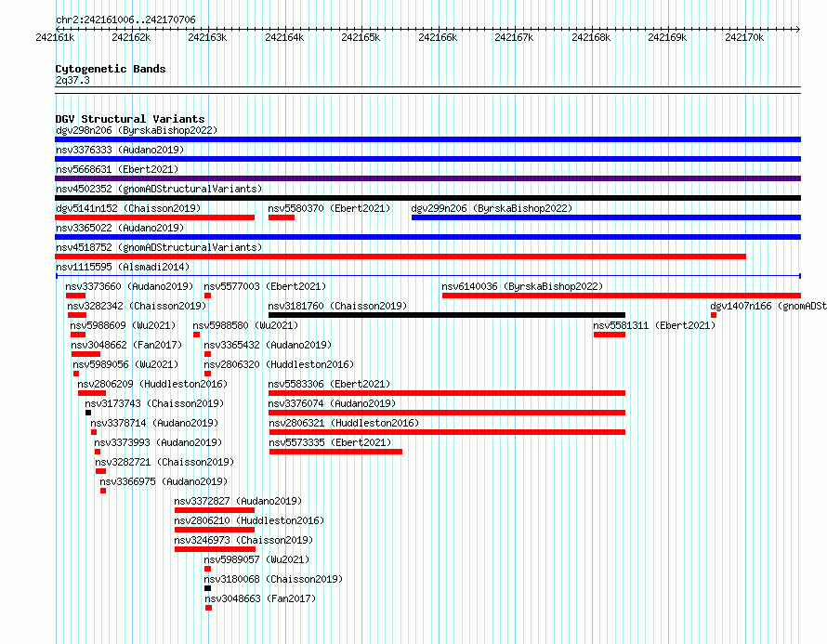The height and width of the screenshot is (644, 827).
Task: Open nsv4502352 (gnomADStructuralVariants) entry
Action: [159, 189]
